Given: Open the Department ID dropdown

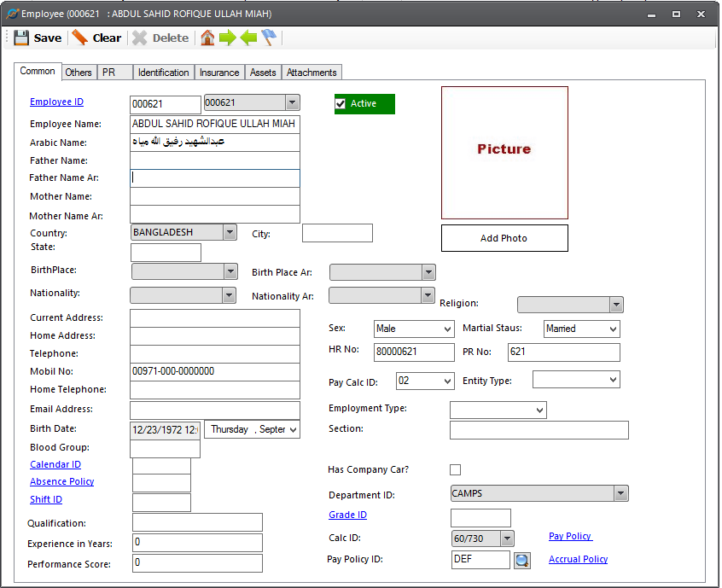Looking at the screenshot, I should tap(620, 493).
